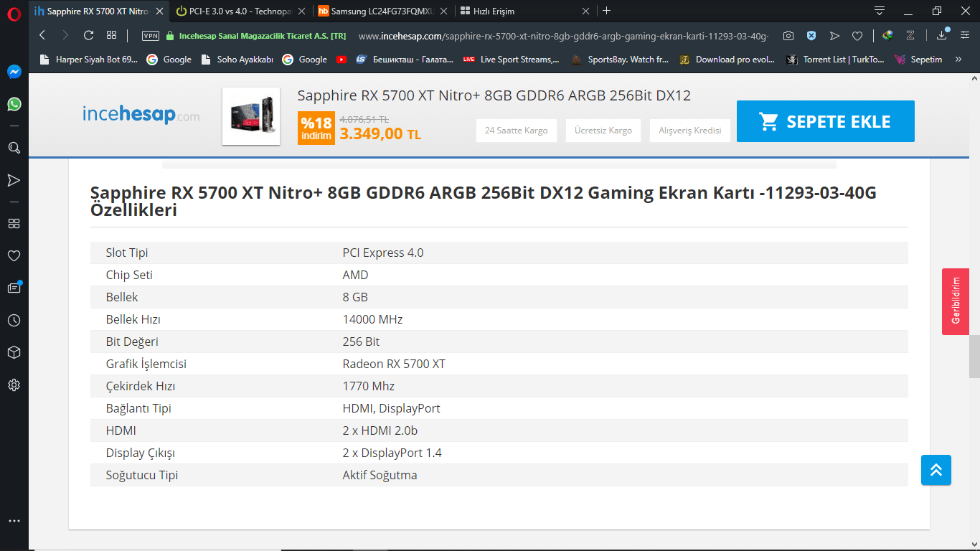Open My Flow from the sidebar

pos(14,180)
